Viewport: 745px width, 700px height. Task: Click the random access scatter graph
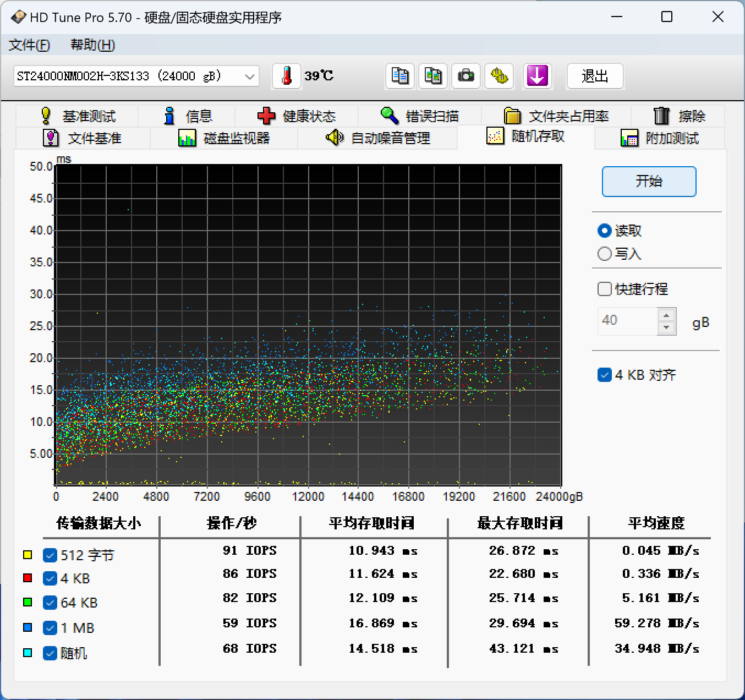pos(309,325)
